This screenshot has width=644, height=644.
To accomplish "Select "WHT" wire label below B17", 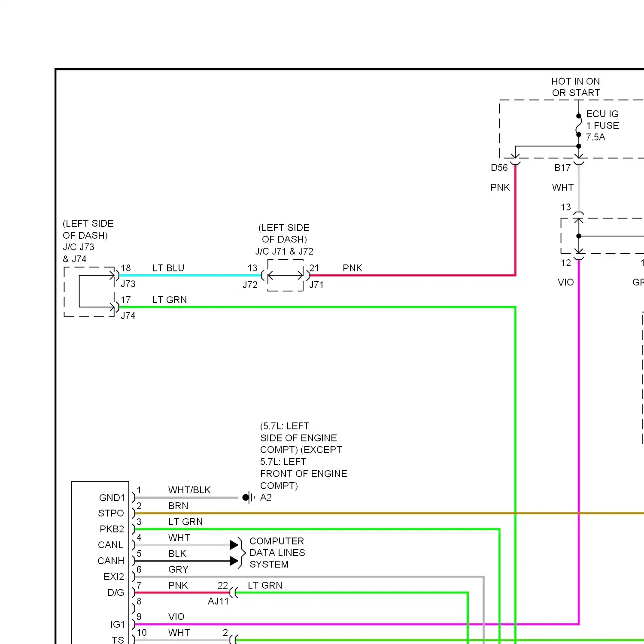I will tap(563, 188).
